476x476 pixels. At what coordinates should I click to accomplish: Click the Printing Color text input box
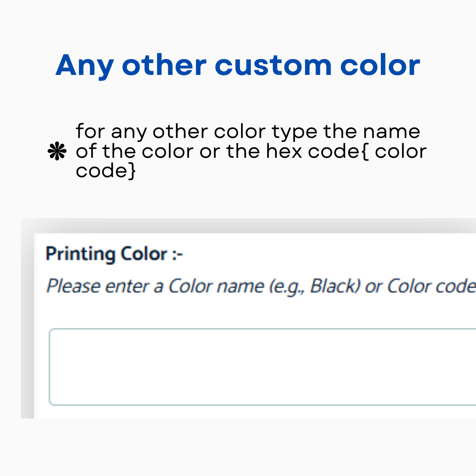[263, 367]
